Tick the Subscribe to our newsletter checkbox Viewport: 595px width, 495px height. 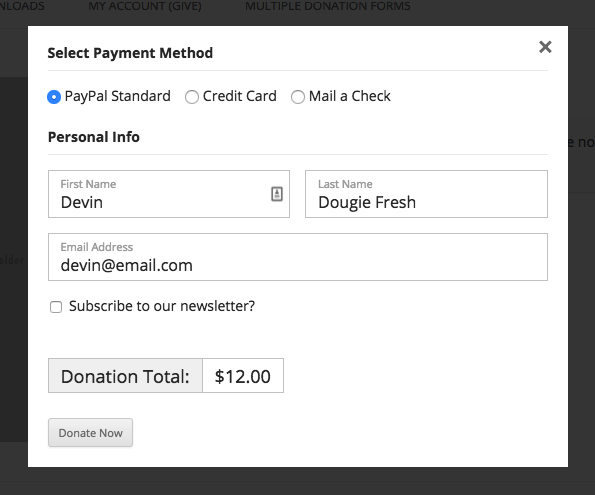tap(56, 307)
